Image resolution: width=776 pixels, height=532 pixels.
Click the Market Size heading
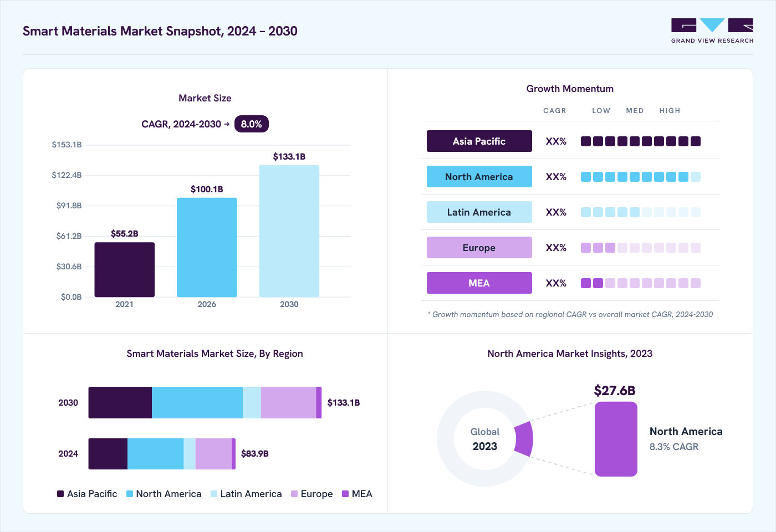(205, 98)
